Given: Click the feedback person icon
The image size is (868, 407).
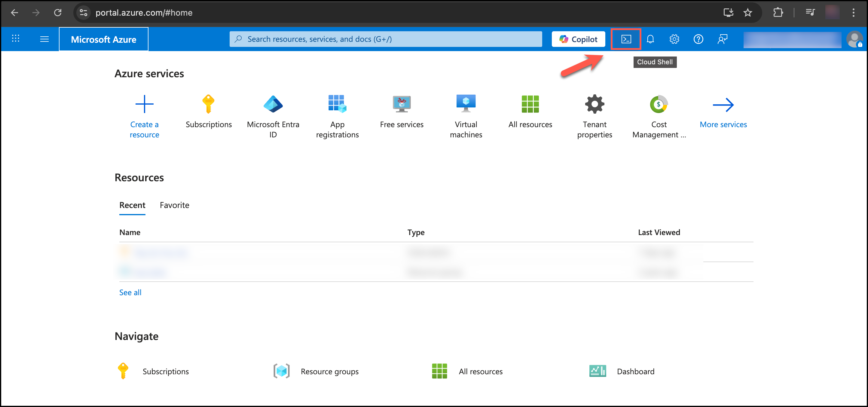Looking at the screenshot, I should click(x=722, y=39).
